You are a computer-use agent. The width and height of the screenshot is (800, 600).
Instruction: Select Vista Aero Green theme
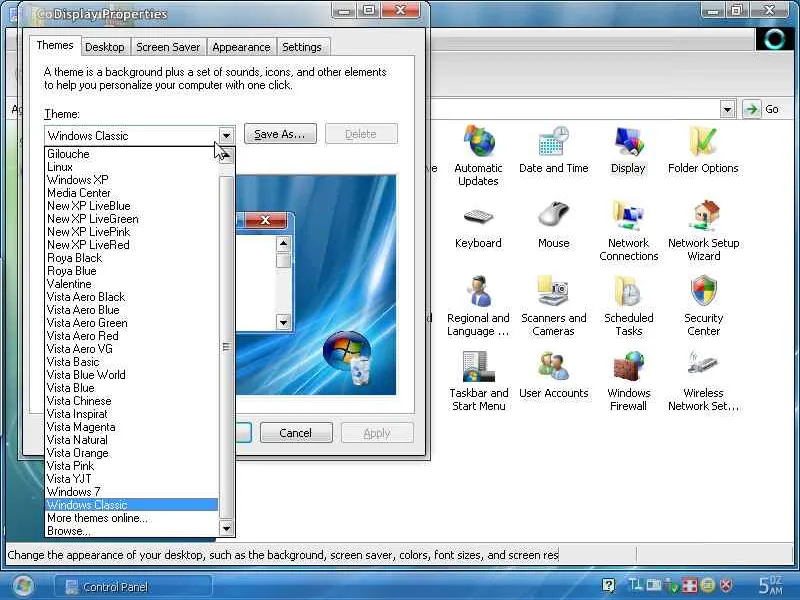point(132,322)
